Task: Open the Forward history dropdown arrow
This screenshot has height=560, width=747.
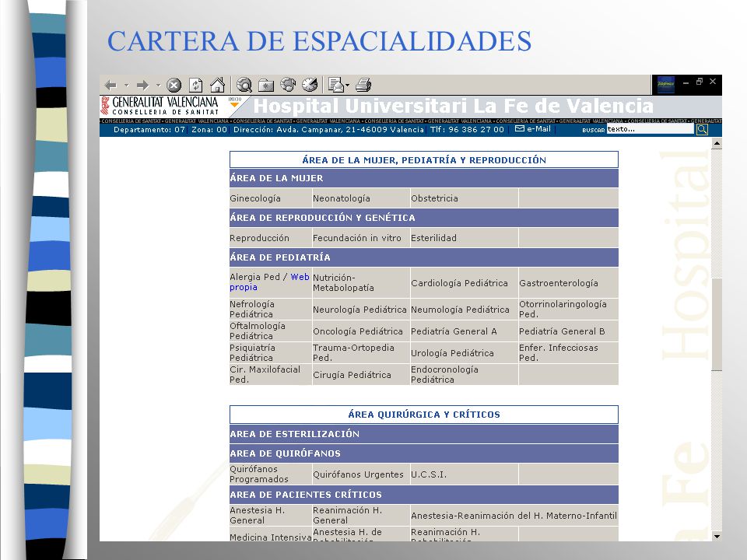Action: coord(158,86)
